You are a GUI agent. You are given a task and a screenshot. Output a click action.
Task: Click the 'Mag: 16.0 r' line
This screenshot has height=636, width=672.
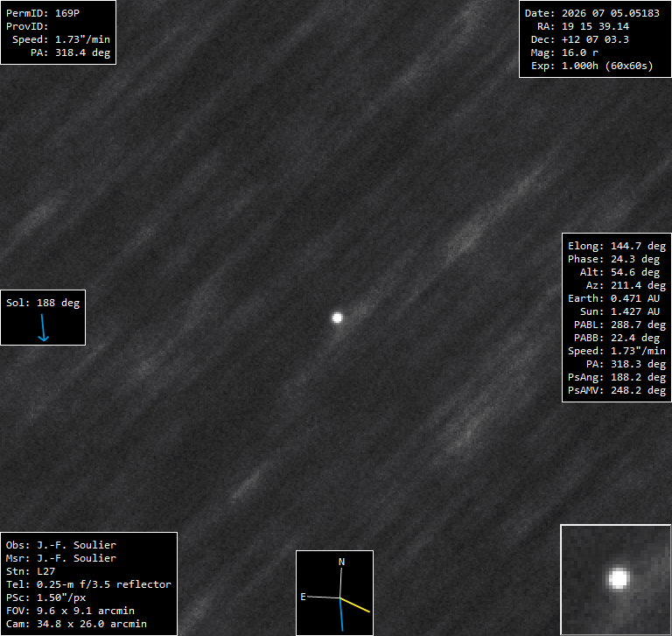coord(564,52)
